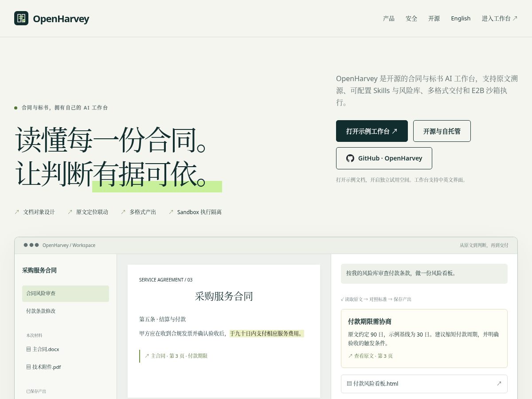The height and width of the screenshot is (399, 532).
Task: Click the 从原文到判断，再到交付 caption
Action: 484,245
